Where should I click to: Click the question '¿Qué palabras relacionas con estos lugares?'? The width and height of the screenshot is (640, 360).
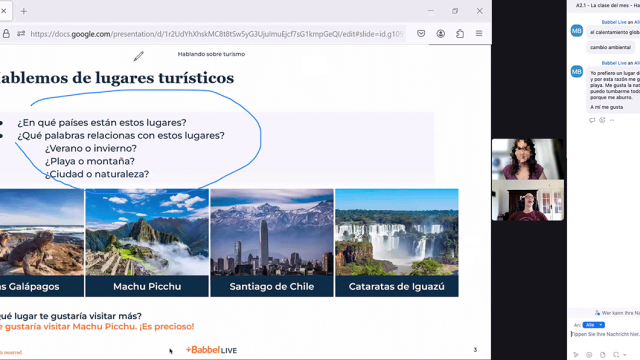(121, 136)
